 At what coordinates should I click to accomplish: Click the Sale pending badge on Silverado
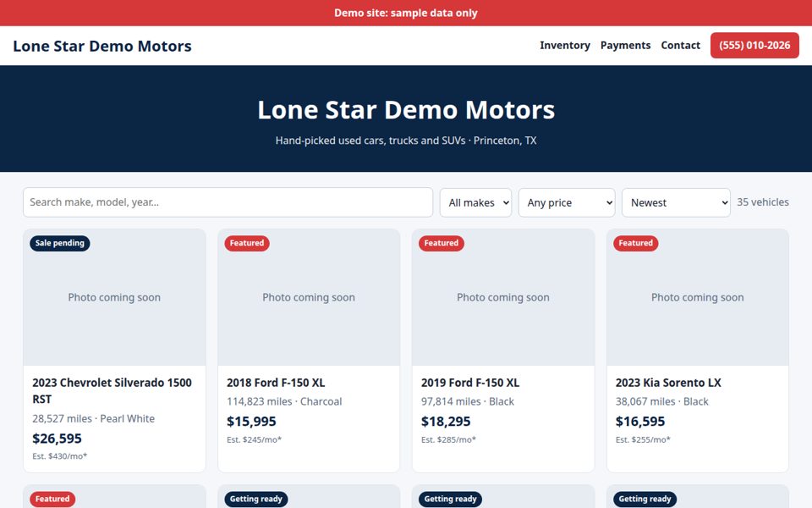click(59, 243)
